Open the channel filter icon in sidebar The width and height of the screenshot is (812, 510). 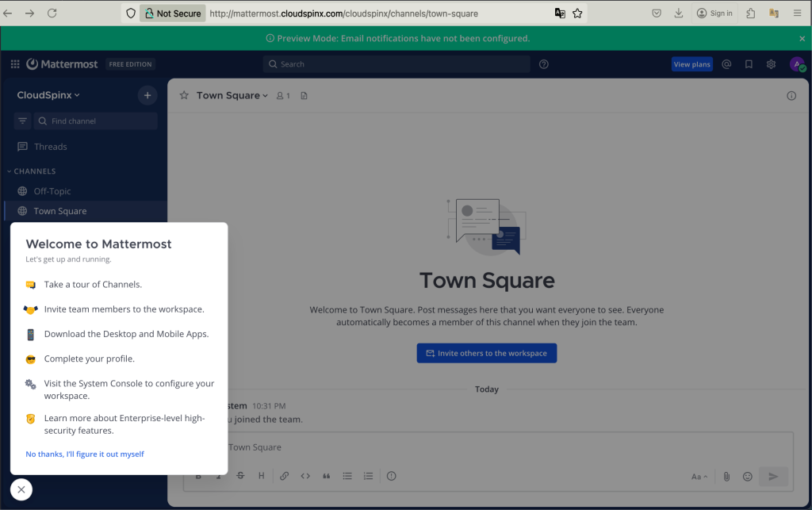click(21, 121)
